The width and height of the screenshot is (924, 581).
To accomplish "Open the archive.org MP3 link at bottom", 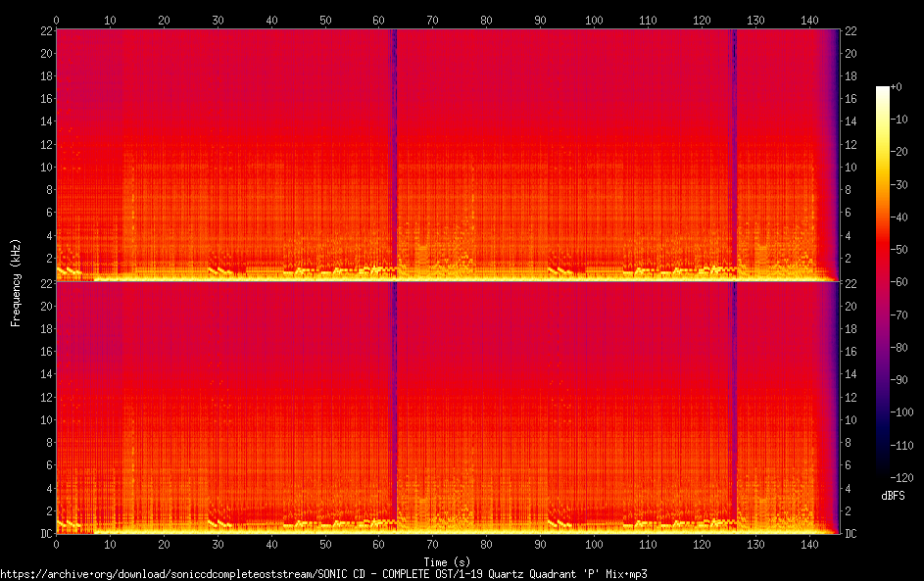I will [x=323, y=573].
